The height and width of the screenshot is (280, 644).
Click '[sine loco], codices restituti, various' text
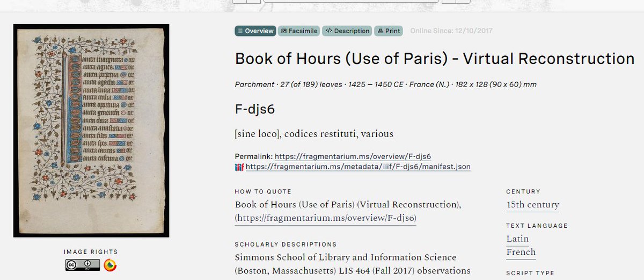[x=314, y=134]
